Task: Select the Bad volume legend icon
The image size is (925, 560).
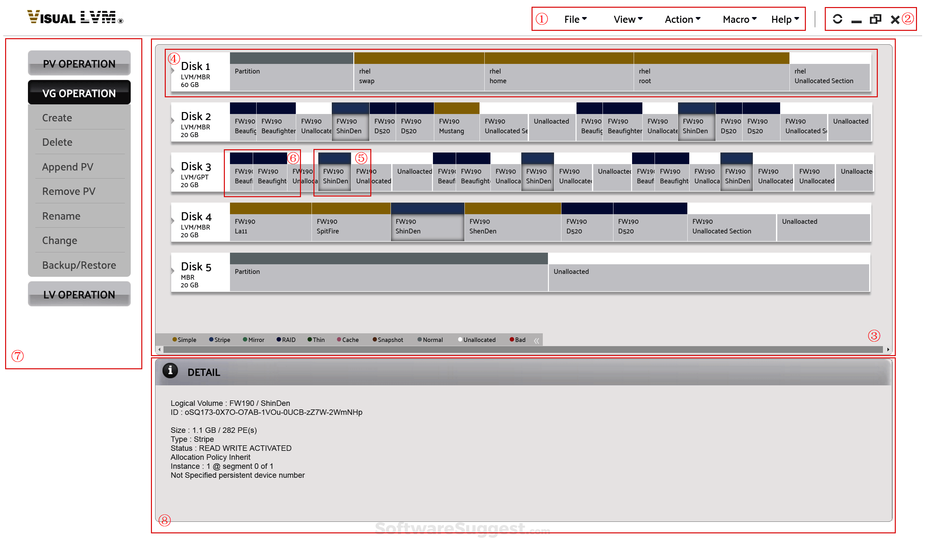Action: [x=512, y=339]
